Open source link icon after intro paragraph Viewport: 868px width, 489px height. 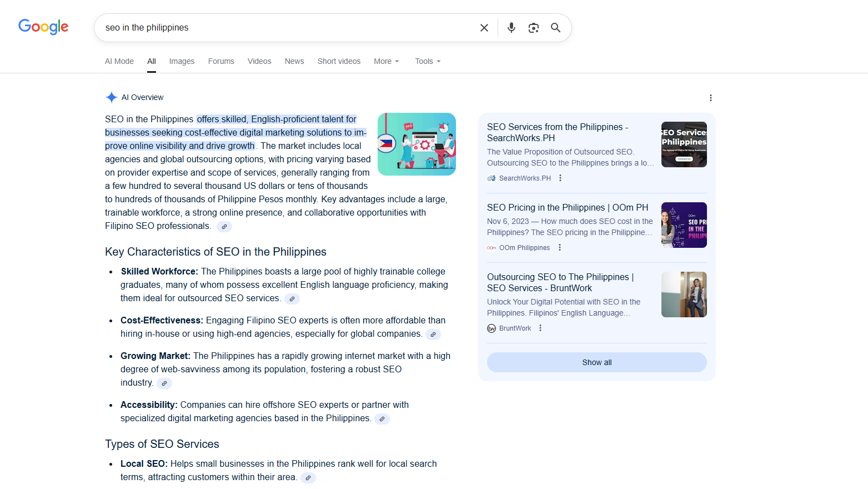224,227
